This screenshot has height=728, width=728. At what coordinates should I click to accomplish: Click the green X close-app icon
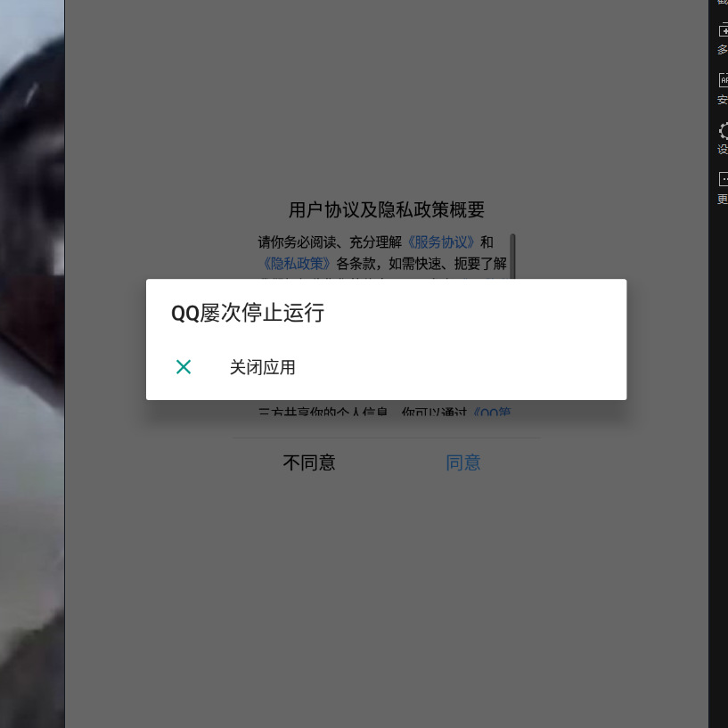[x=184, y=366]
